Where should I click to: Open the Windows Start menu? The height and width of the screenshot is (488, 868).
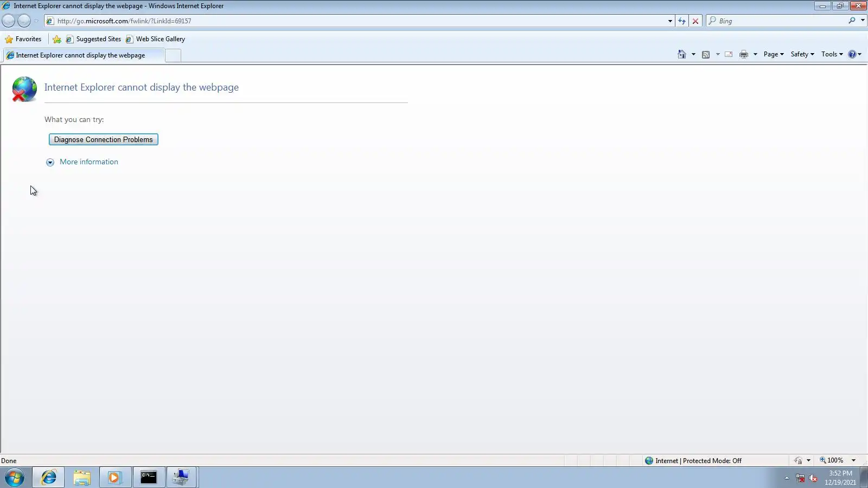pyautogui.click(x=15, y=478)
